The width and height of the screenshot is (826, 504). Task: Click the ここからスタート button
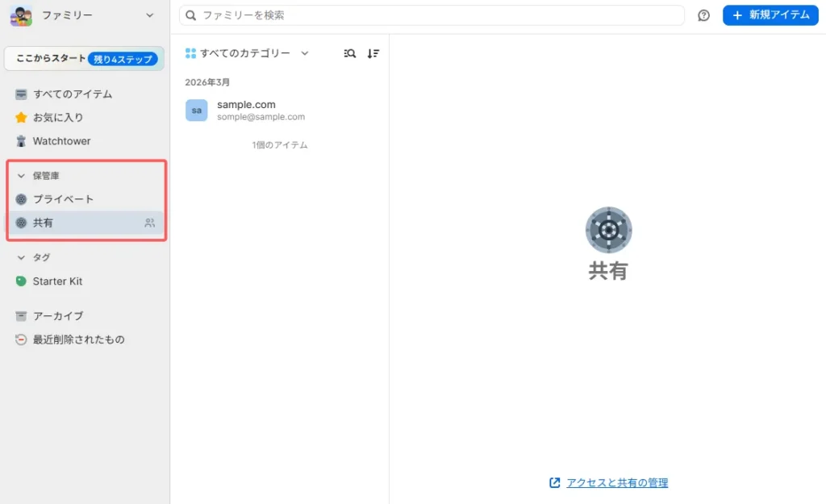pyautogui.click(x=84, y=59)
